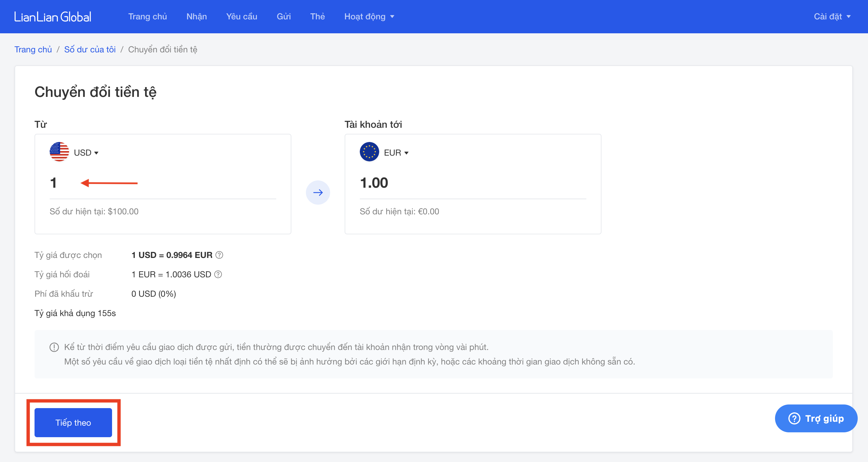
Task: Click the text 'Tỷ giá khả dụng 155s'
Action: [x=75, y=313]
